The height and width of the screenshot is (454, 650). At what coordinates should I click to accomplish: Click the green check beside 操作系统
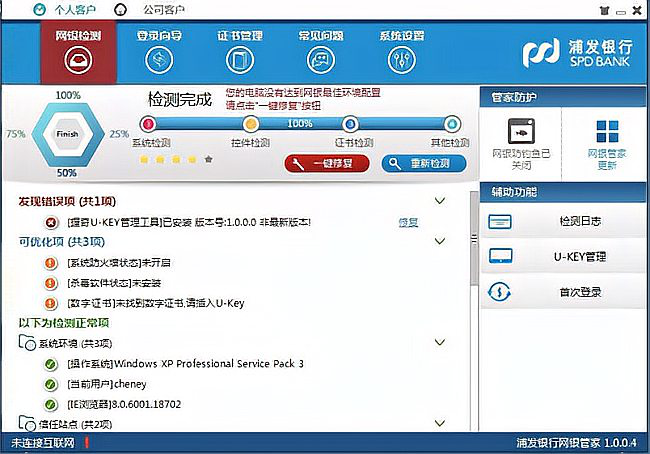(51, 364)
